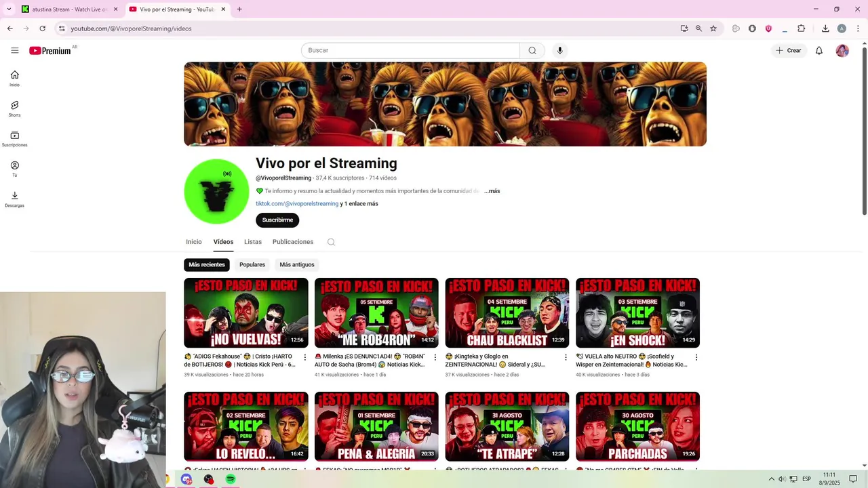868x488 pixels.
Task: Open the PENA & ALEGRÍA video thumbnail
Action: (x=376, y=426)
